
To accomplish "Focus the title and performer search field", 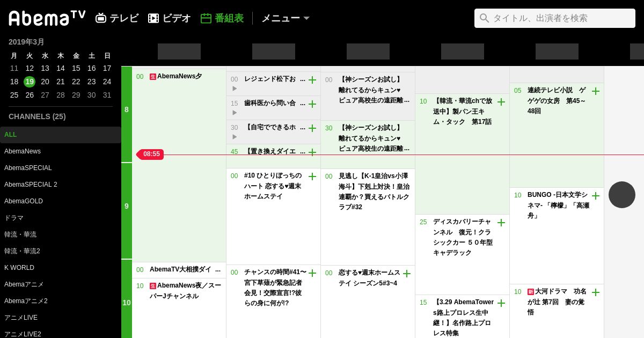I will [x=555, y=18].
